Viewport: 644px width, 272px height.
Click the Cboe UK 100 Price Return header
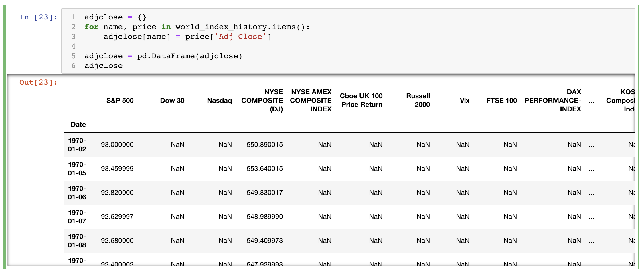click(x=361, y=100)
